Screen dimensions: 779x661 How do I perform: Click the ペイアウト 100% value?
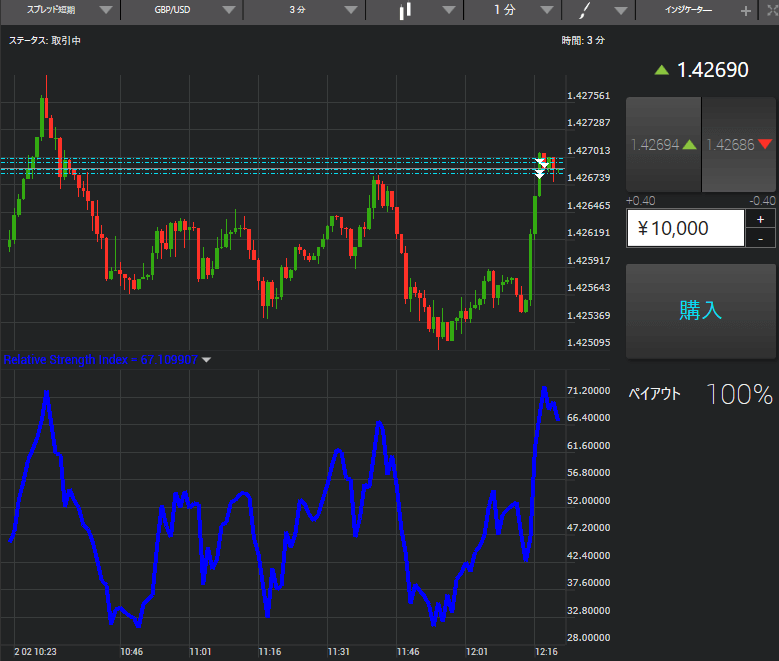[739, 394]
